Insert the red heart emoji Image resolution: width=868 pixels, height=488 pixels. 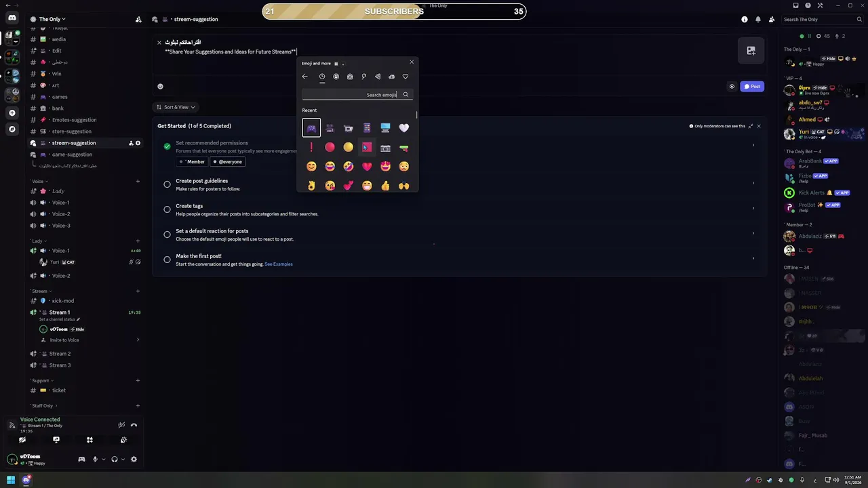367,166
